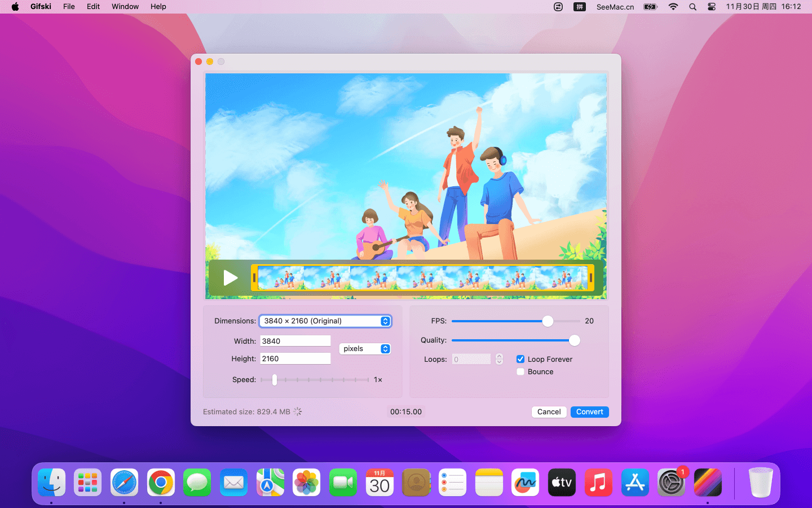Screen dimensions: 812x508
Task: Open Control Center in menu bar
Action: pos(712,7)
